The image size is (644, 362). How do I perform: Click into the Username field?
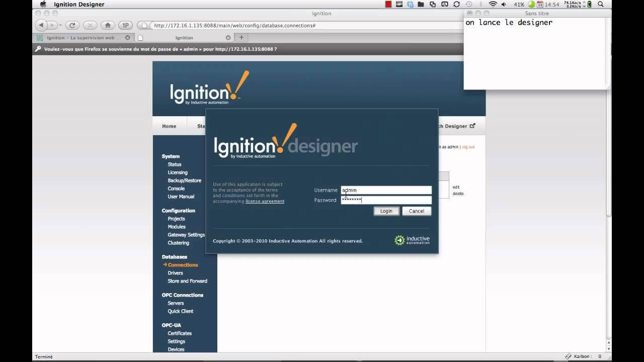pyautogui.click(x=386, y=190)
